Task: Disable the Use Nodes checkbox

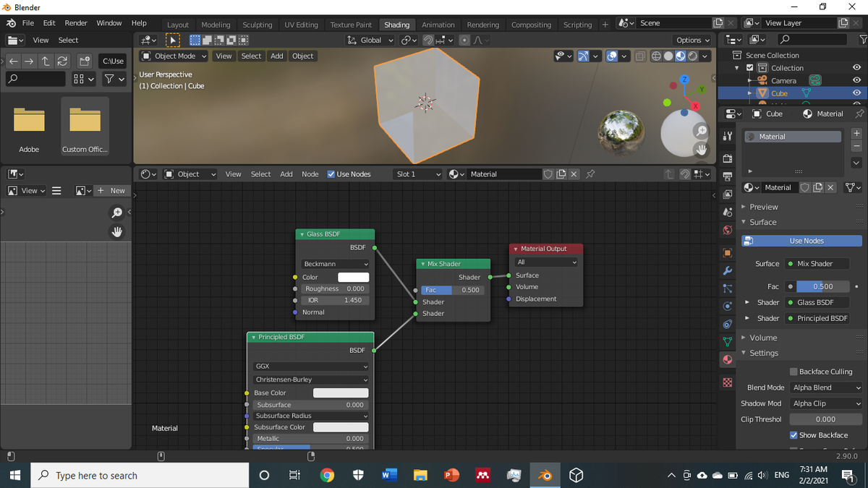Action: tap(331, 174)
